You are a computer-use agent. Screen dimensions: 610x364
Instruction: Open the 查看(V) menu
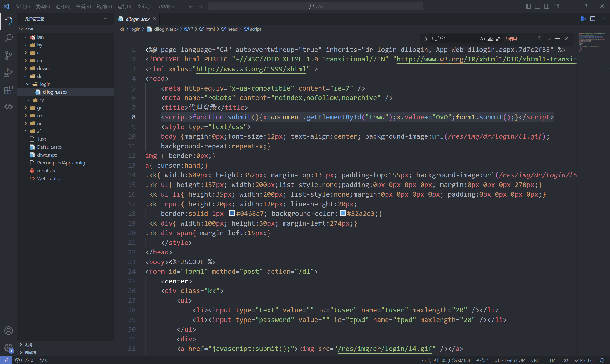click(x=83, y=6)
